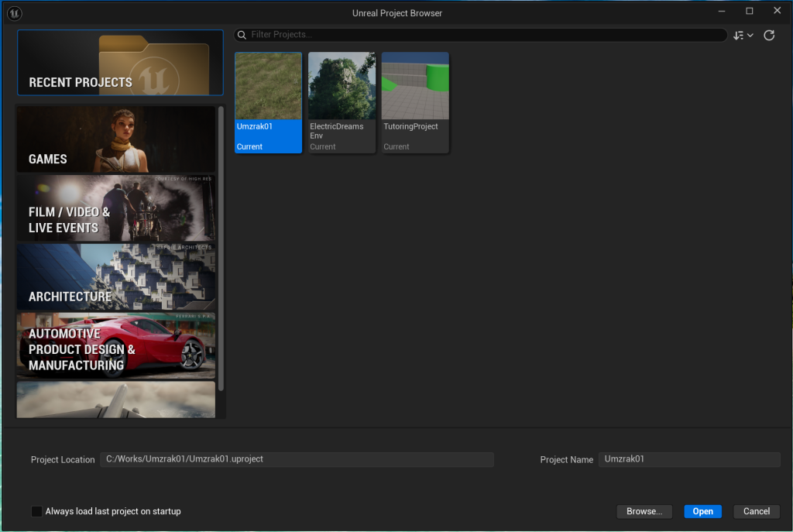Image resolution: width=793 pixels, height=532 pixels.
Task: Select the Film / Video & Live Events category
Action: point(116,208)
